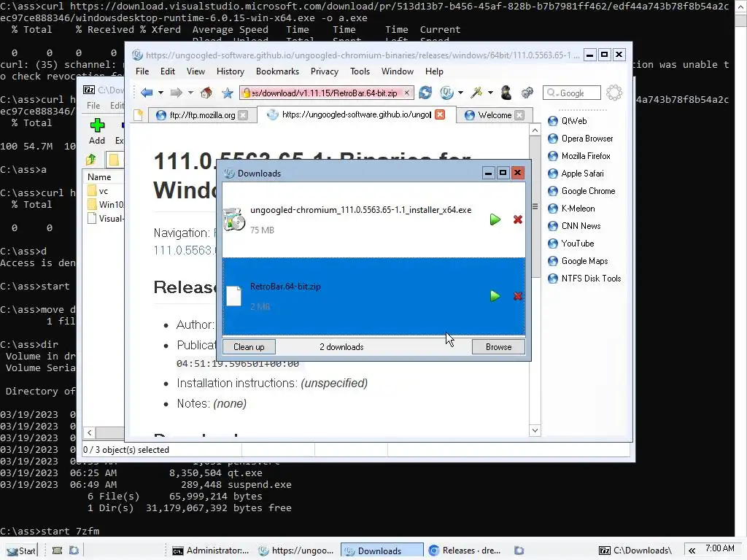This screenshot has width=747, height=560.
Task: Open RetroBar.64-bit.zip with its green arrow
Action: (495, 296)
